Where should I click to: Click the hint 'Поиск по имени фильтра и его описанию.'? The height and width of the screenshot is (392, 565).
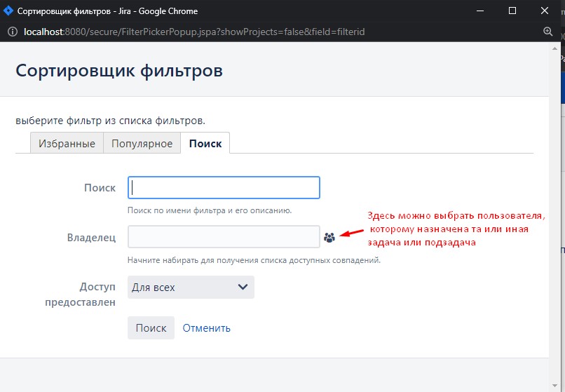click(x=210, y=210)
